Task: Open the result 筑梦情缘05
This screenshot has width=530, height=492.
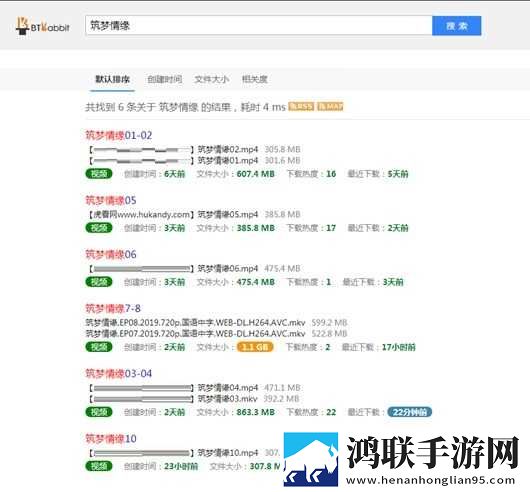Action: [111, 200]
